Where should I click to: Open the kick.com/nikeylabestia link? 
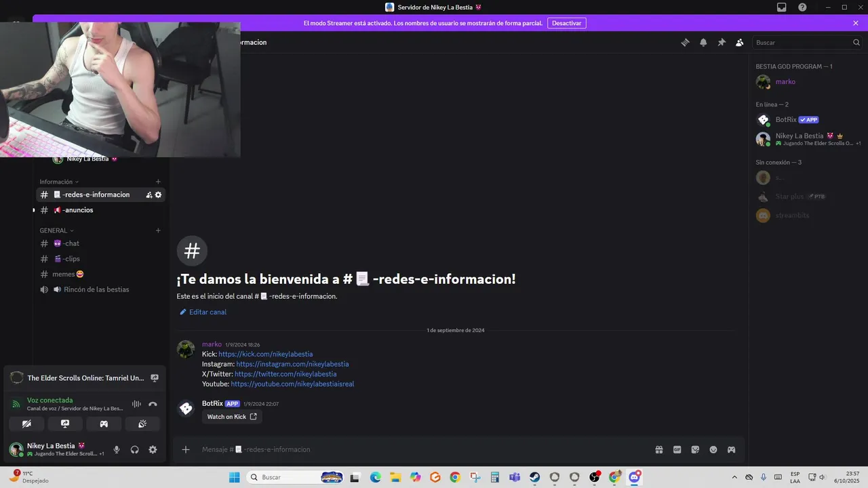tap(265, 354)
